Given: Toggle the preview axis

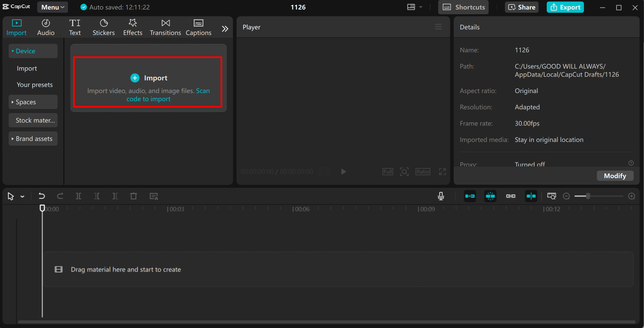Looking at the screenshot, I should pos(531,196).
